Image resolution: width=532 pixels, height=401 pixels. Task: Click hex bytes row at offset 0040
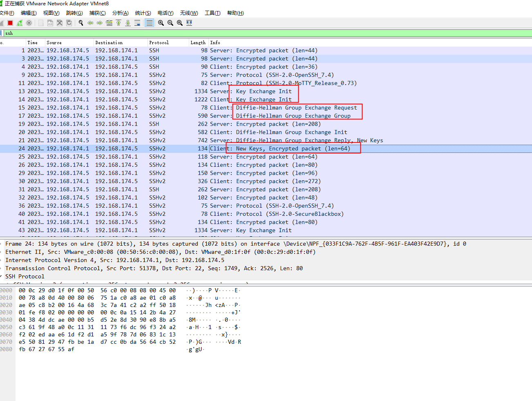tap(97, 320)
